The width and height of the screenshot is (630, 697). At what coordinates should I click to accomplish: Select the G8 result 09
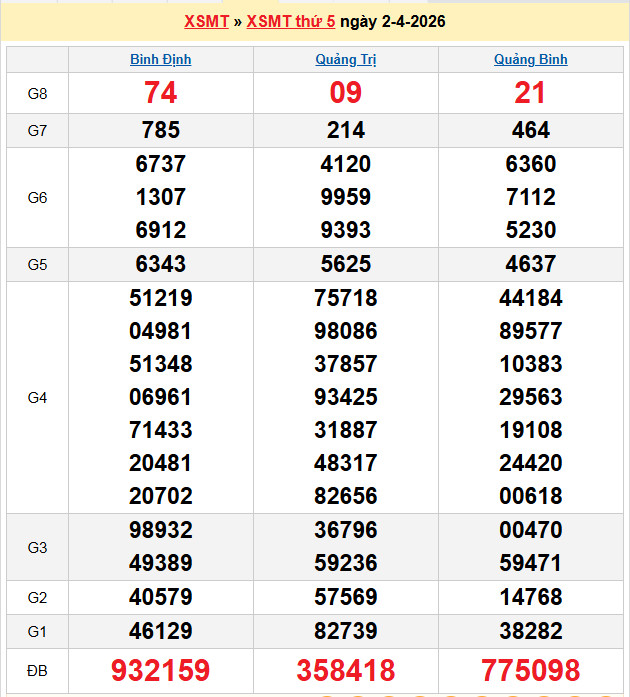pos(345,93)
